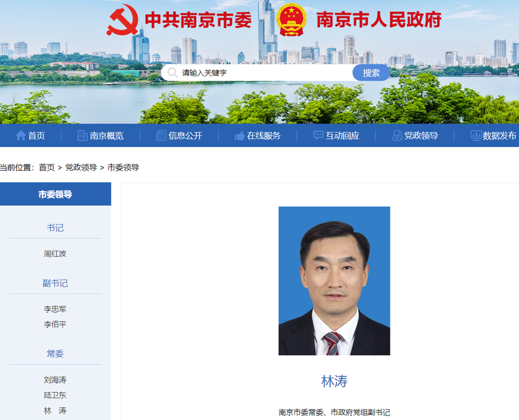Select 周红波 in the 书记 list

[x=55, y=254]
